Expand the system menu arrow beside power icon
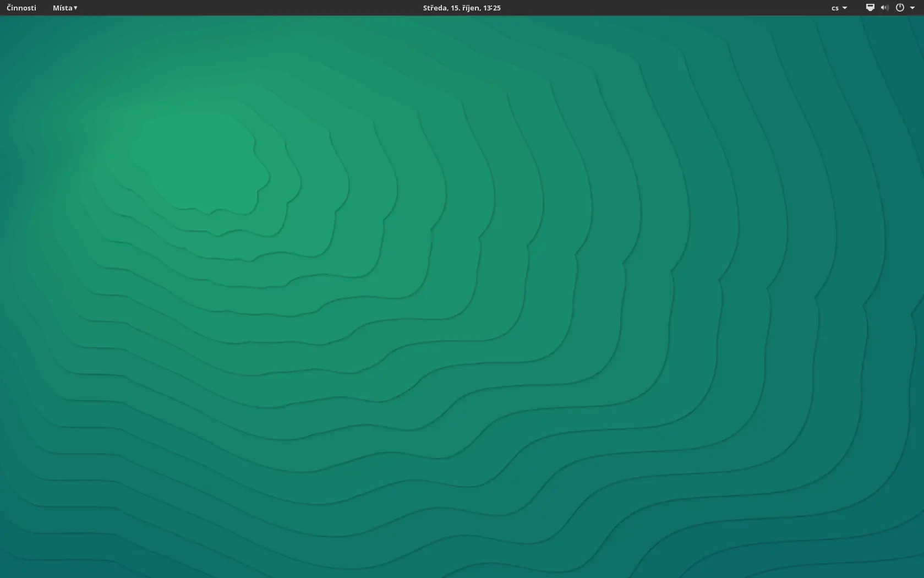This screenshot has width=924, height=578. coord(912,8)
